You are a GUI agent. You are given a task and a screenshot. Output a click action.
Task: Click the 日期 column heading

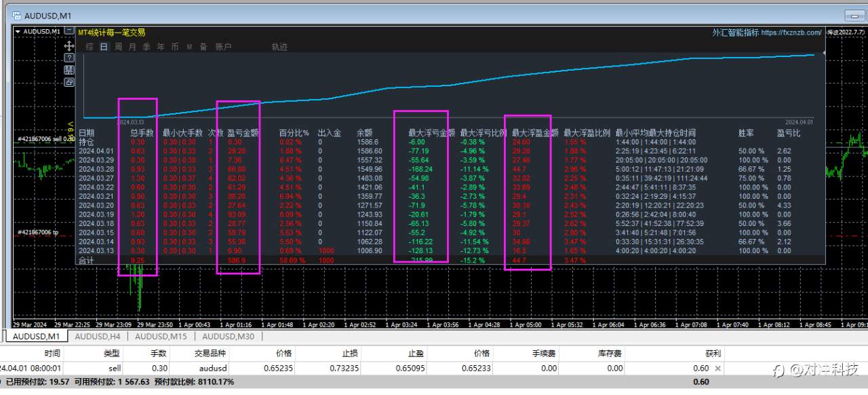[x=87, y=133]
